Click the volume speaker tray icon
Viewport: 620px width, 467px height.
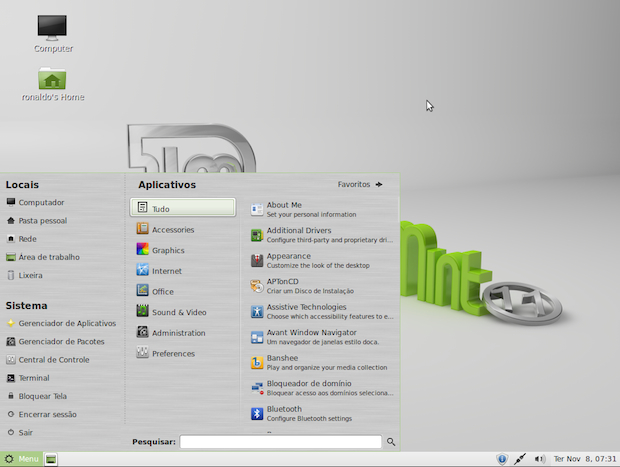point(540,459)
